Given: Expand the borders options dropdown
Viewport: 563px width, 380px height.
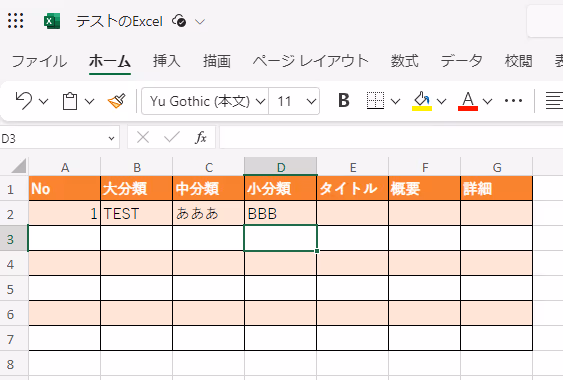Looking at the screenshot, I should click(x=395, y=101).
